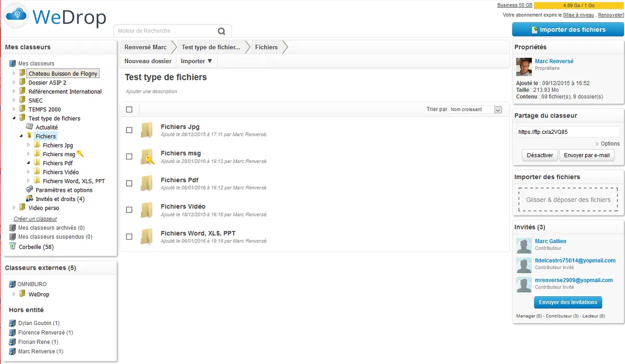Image resolution: width=625 pixels, height=364 pixels.
Task: Click the Fichiers breadcrumb item
Action: click(x=266, y=47)
